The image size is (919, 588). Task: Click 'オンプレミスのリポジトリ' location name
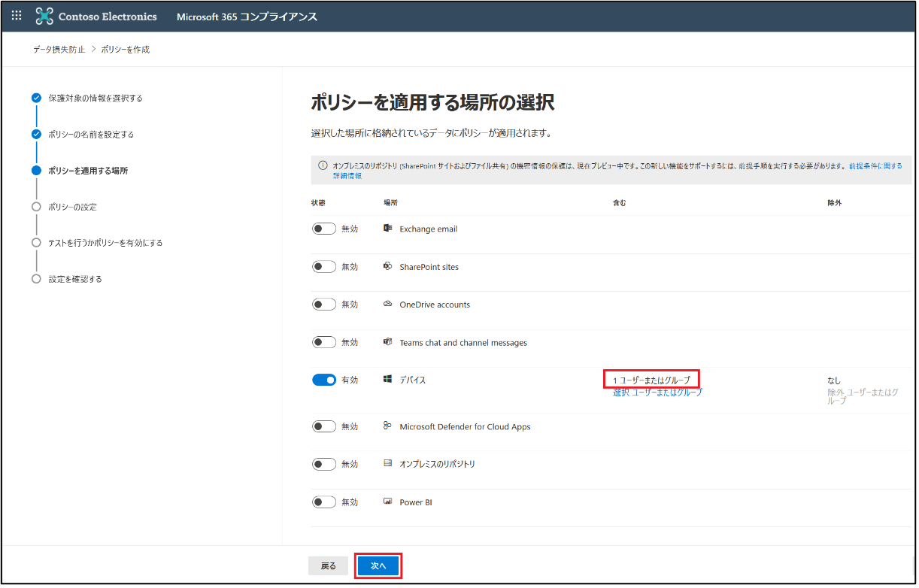click(x=437, y=464)
